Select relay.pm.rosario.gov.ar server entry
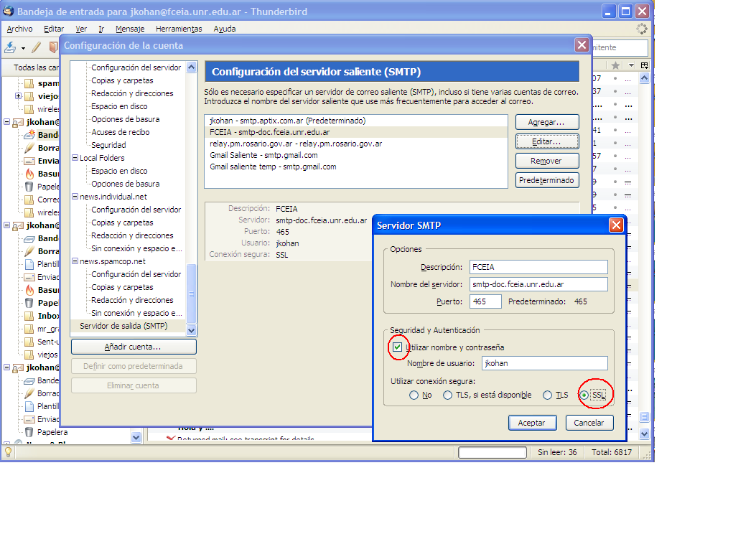The width and height of the screenshot is (756, 534). tap(356, 144)
